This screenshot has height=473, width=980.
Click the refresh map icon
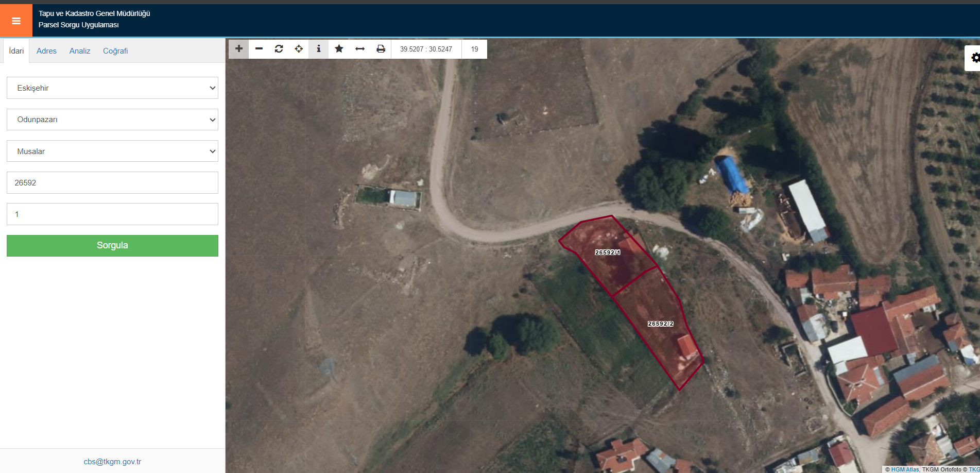[279, 49]
